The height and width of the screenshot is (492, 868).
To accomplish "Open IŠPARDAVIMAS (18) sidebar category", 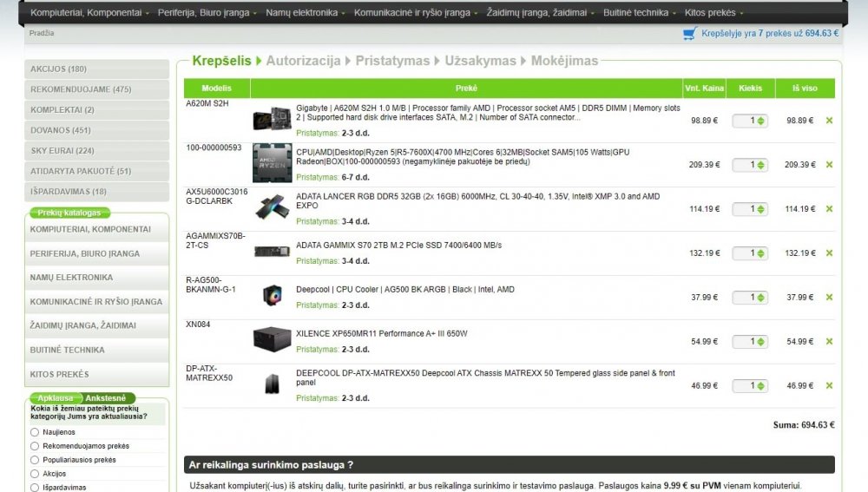I will (97, 192).
